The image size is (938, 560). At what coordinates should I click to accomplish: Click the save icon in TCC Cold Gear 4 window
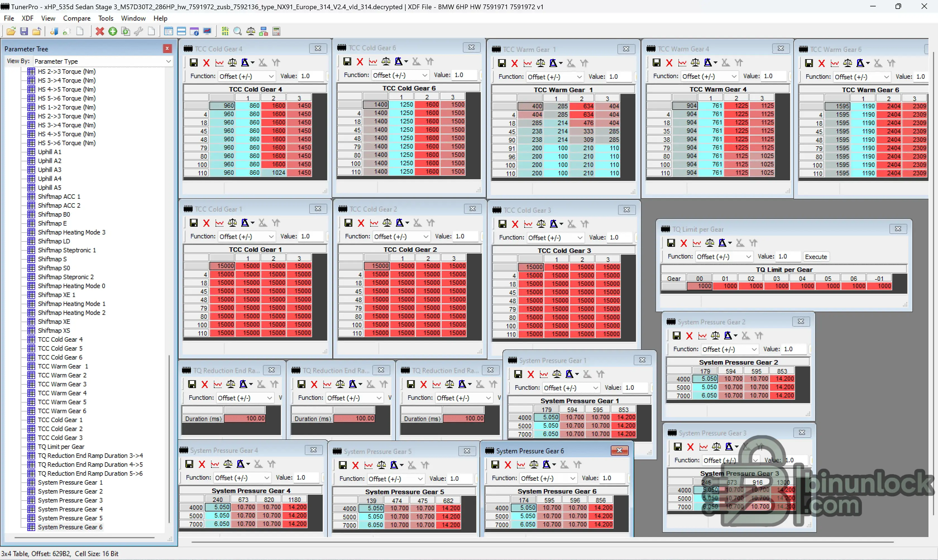coord(193,63)
